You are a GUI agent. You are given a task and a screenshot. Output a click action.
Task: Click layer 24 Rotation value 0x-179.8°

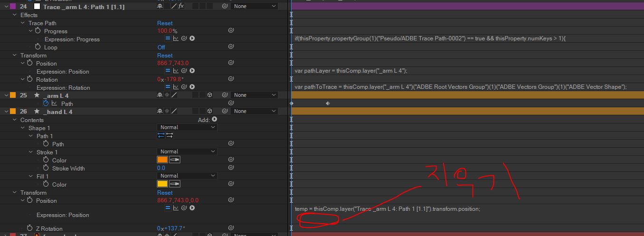click(170, 79)
